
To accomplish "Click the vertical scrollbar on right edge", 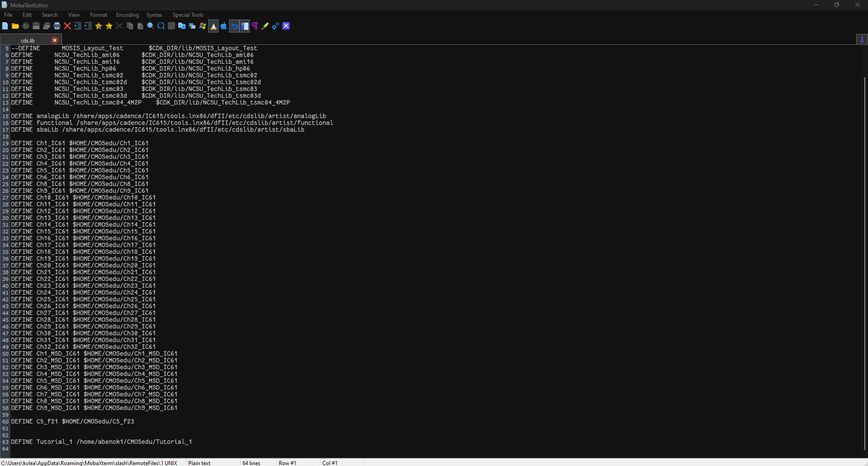I will pos(865,262).
